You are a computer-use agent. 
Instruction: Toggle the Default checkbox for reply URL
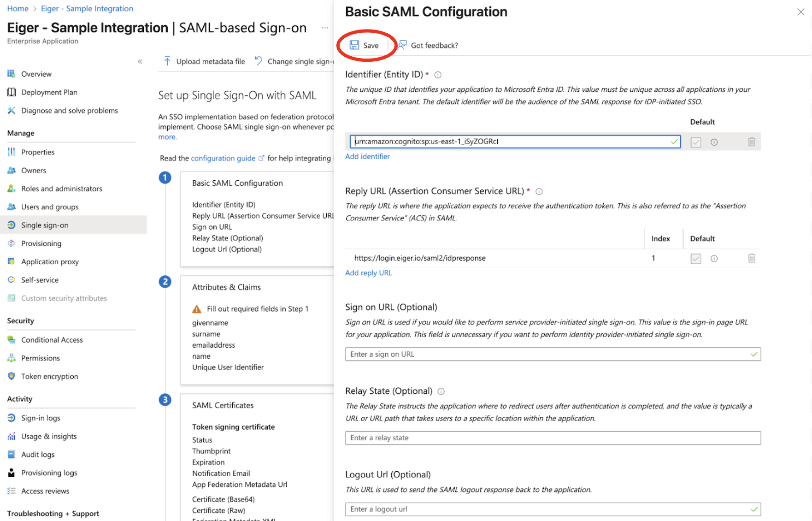[x=696, y=259]
